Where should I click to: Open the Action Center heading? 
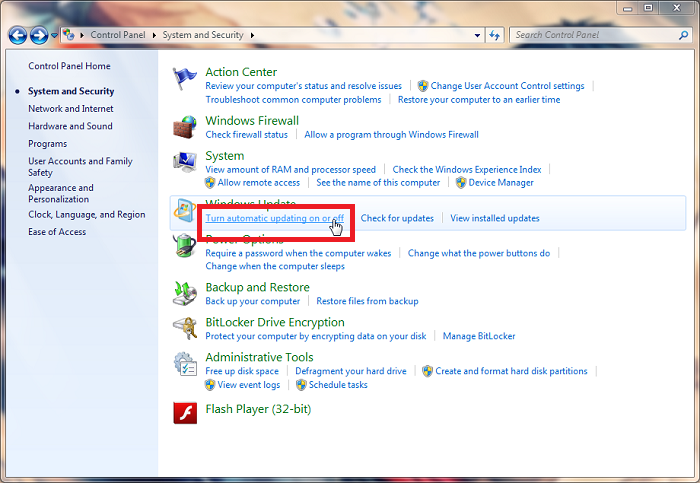241,72
